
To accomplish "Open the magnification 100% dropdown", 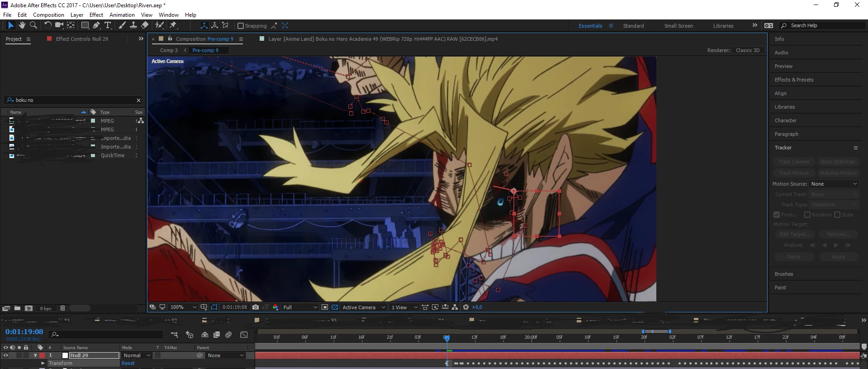I will [x=183, y=307].
